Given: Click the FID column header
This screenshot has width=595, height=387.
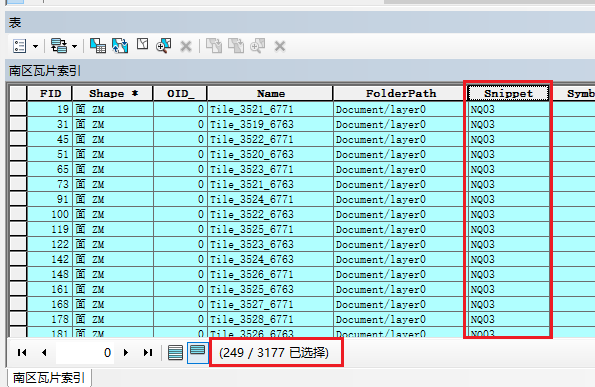Looking at the screenshot, I should 50,93.
